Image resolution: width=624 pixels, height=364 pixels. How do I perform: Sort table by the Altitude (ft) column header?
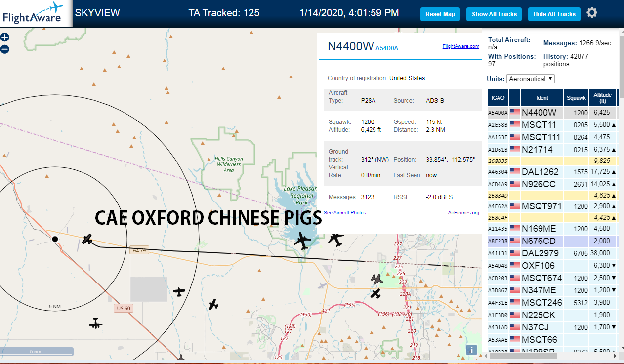(603, 98)
